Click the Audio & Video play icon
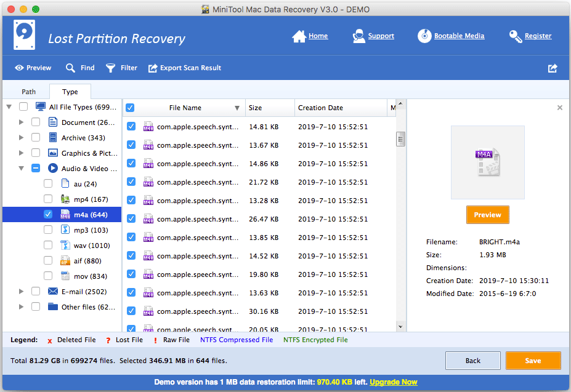 pos(53,168)
